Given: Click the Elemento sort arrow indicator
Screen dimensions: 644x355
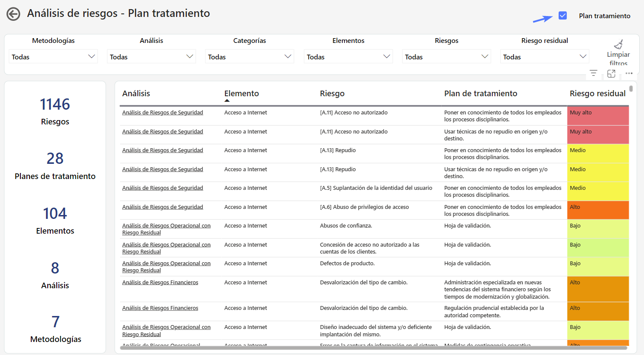Looking at the screenshot, I should pos(227,101).
